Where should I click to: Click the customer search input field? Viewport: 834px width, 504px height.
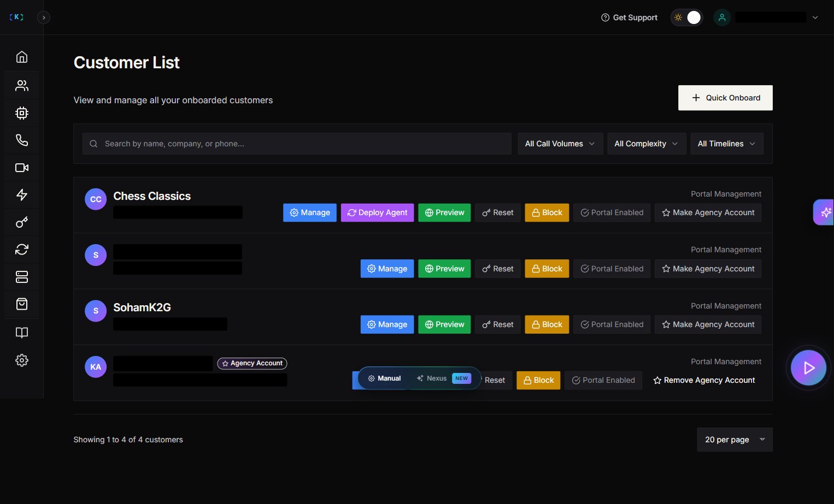297,144
